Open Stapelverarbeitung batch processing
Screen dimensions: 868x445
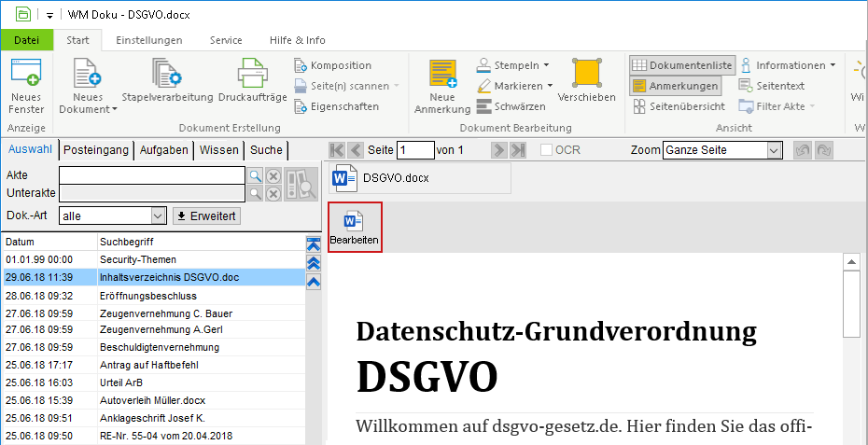pyautogui.click(x=167, y=81)
